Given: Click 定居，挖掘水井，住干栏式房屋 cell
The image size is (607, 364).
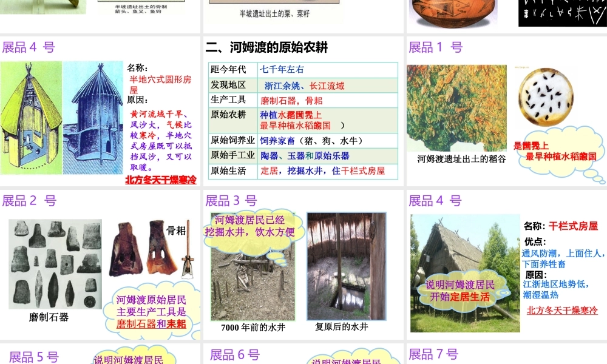Looking at the screenshot, I should 328,171.
